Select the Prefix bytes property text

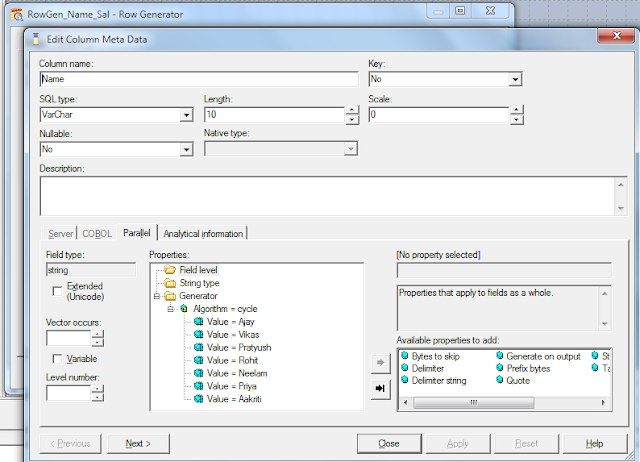528,369
